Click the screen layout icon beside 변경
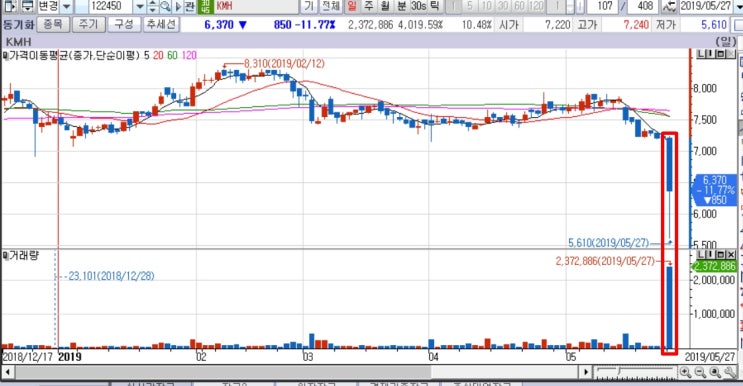Viewport: 743px width, 386px height. click(x=27, y=6)
